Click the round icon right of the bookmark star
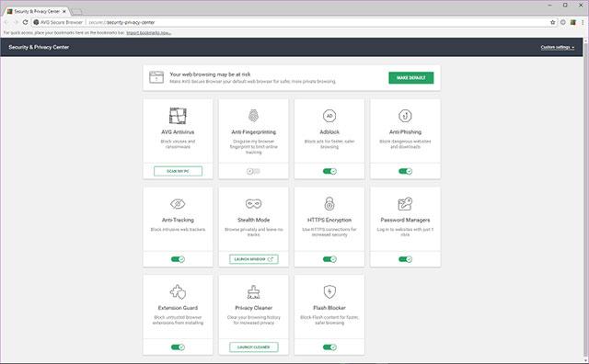Viewport: 589px width, 364px height. coord(562,22)
